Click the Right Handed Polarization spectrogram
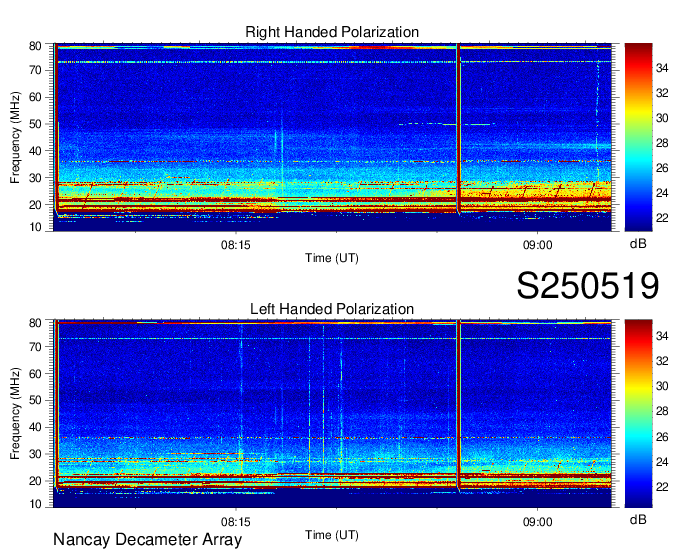Screen dimensions: 680x552 tap(332, 137)
